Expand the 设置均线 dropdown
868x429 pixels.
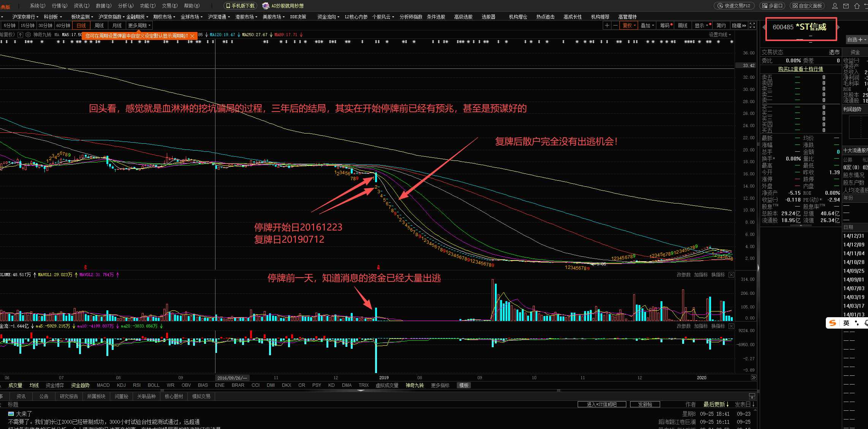[x=720, y=35]
